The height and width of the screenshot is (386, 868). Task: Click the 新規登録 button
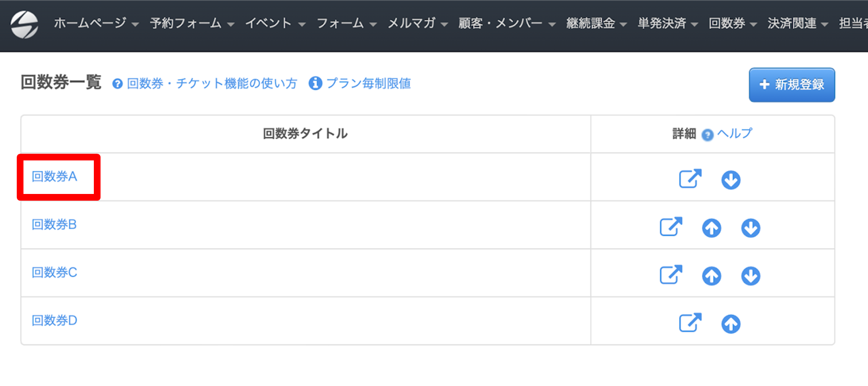coord(792,85)
